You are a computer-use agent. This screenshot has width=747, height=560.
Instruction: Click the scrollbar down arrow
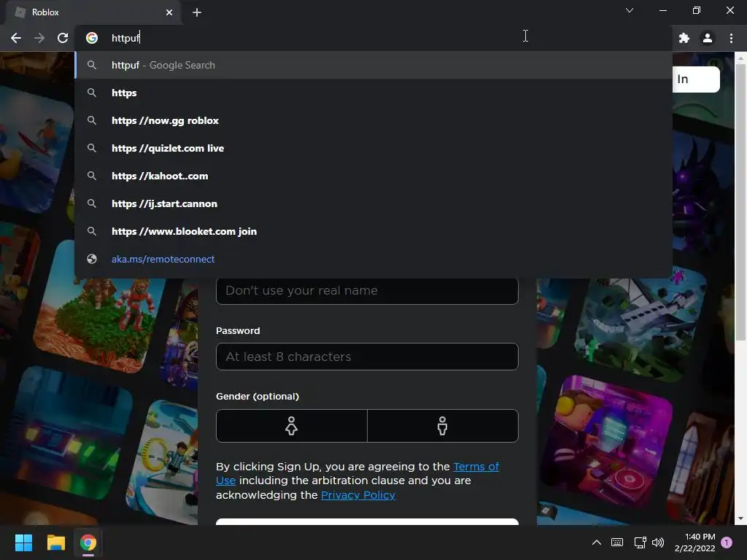click(740, 518)
